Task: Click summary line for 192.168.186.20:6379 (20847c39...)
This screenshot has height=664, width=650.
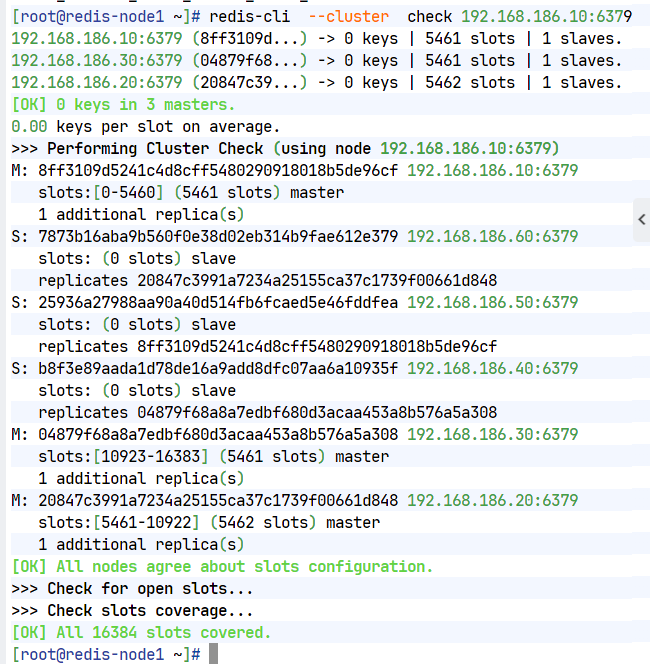Action: pyautogui.click(x=316, y=83)
